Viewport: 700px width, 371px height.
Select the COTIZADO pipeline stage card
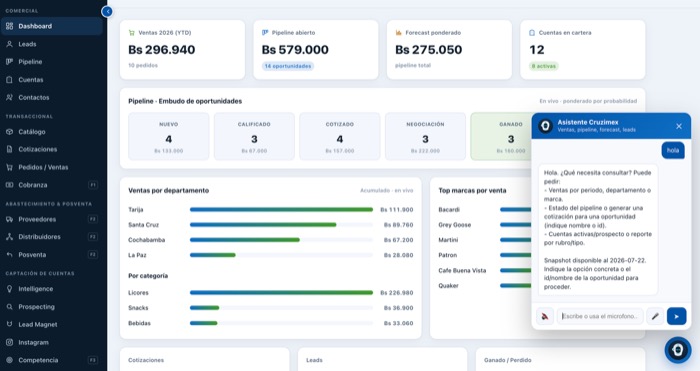coord(340,136)
